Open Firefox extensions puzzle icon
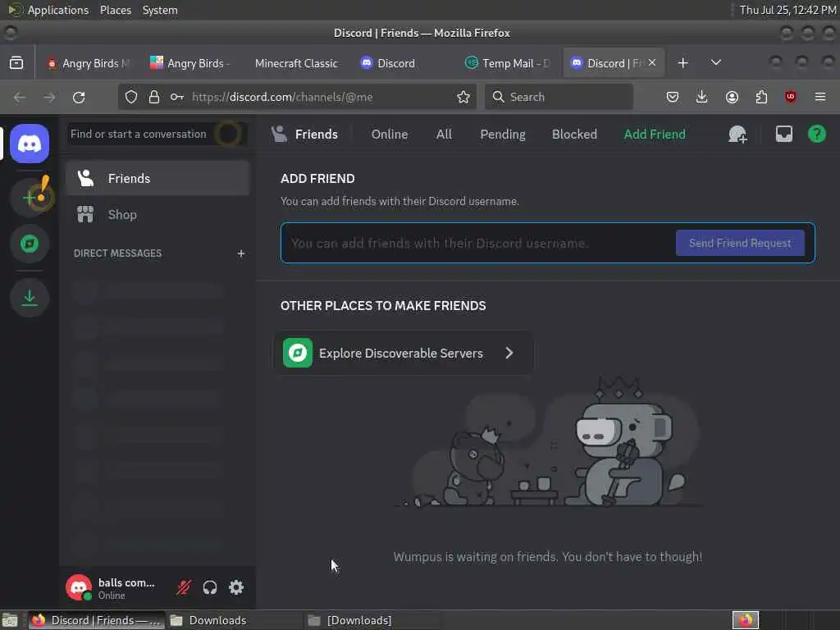This screenshot has width=840, height=630. (x=761, y=97)
